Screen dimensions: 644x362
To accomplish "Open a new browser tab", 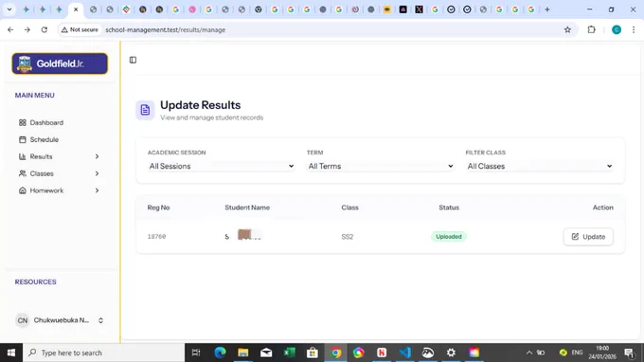I will pos(547,9).
